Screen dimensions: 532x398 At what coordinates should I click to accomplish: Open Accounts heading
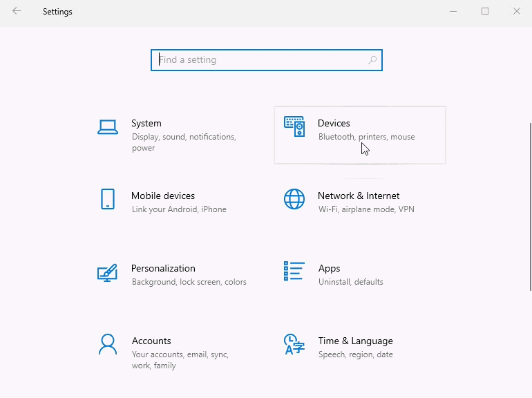(x=151, y=341)
